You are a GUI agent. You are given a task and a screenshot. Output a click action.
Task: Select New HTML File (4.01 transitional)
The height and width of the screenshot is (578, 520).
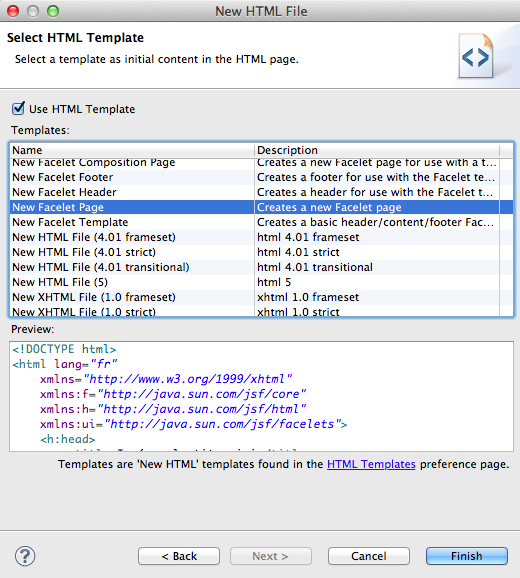pos(261,267)
